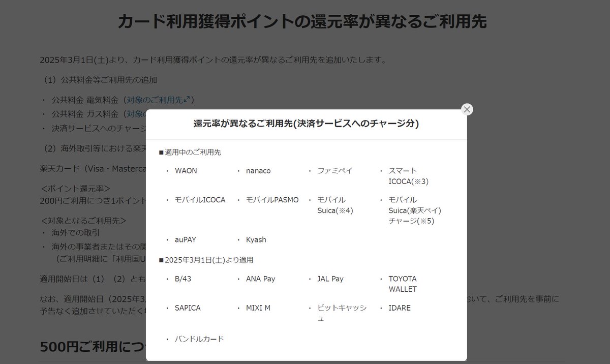Click the MIXI M list item
610x364 pixels.
pyautogui.click(x=258, y=308)
